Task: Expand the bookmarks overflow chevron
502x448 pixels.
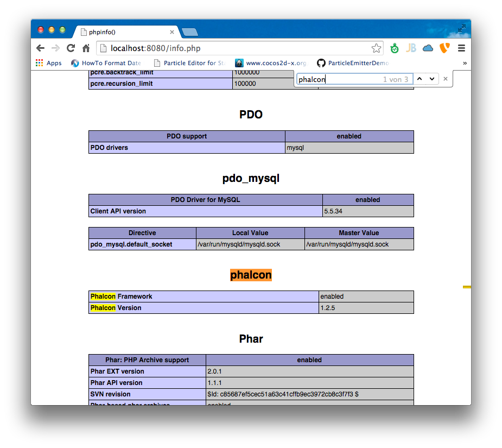Action: click(x=465, y=63)
